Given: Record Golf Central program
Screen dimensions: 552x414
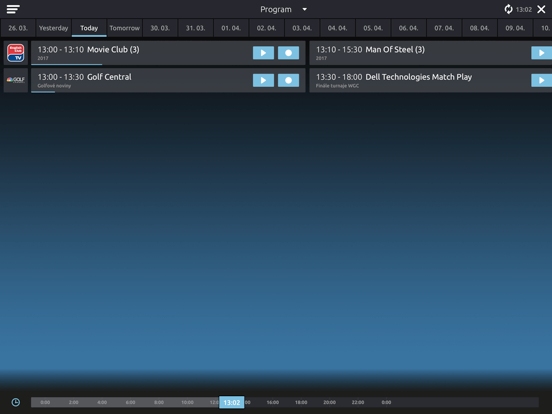Looking at the screenshot, I should (288, 80).
